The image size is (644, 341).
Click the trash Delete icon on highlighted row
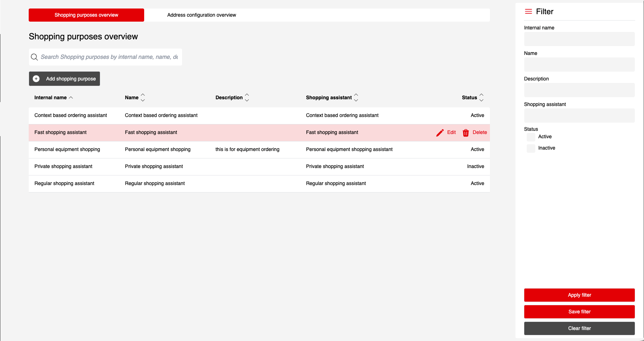point(465,133)
